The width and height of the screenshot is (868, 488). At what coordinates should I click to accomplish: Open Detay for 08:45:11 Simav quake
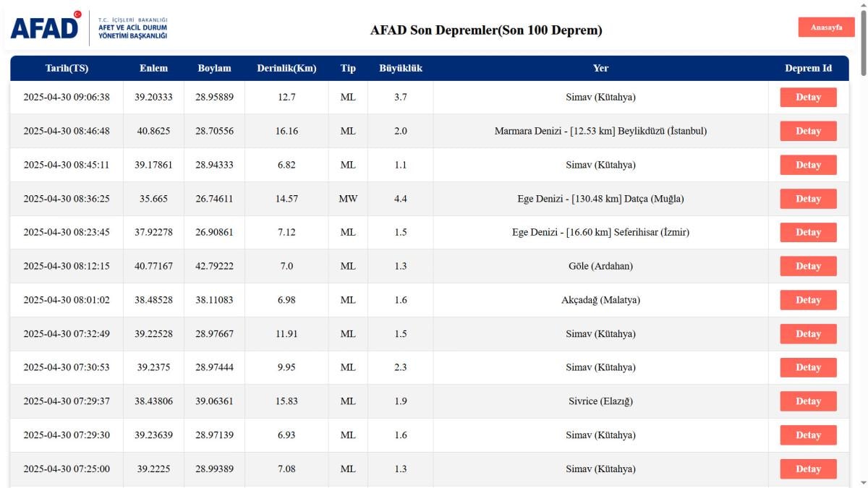click(808, 165)
